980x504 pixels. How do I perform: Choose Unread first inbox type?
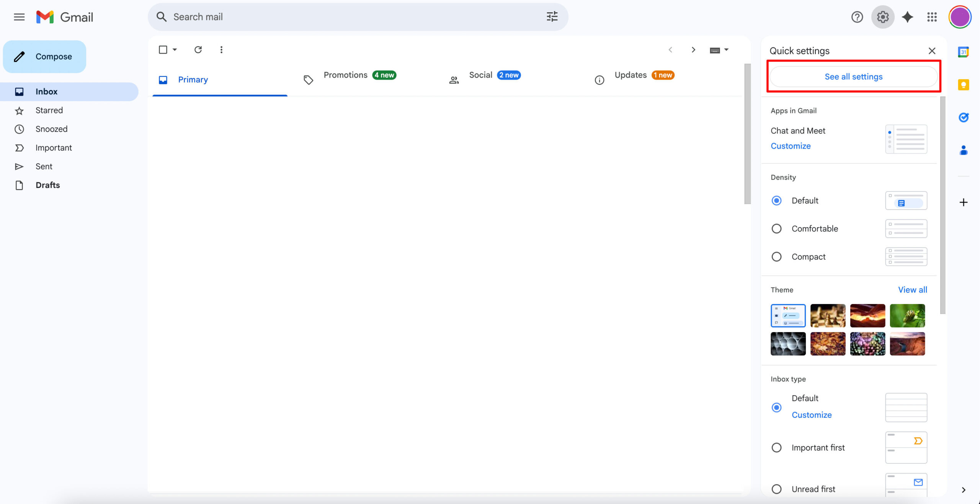tap(776, 489)
